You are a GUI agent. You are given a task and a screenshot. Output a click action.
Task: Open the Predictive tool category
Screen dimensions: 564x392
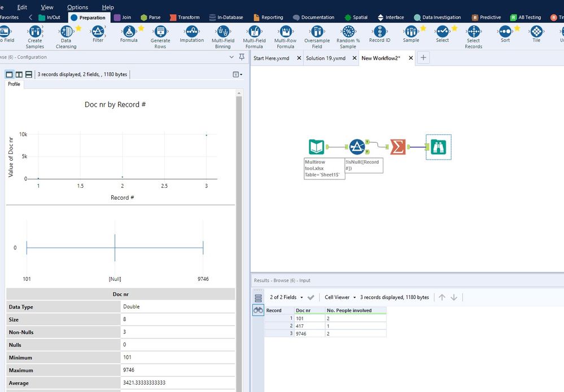(x=486, y=17)
